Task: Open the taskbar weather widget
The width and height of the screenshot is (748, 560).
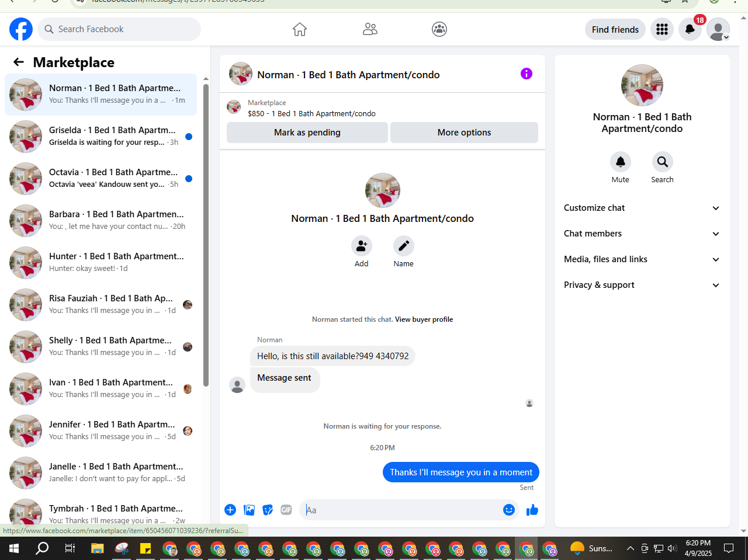Action: pyautogui.click(x=592, y=548)
